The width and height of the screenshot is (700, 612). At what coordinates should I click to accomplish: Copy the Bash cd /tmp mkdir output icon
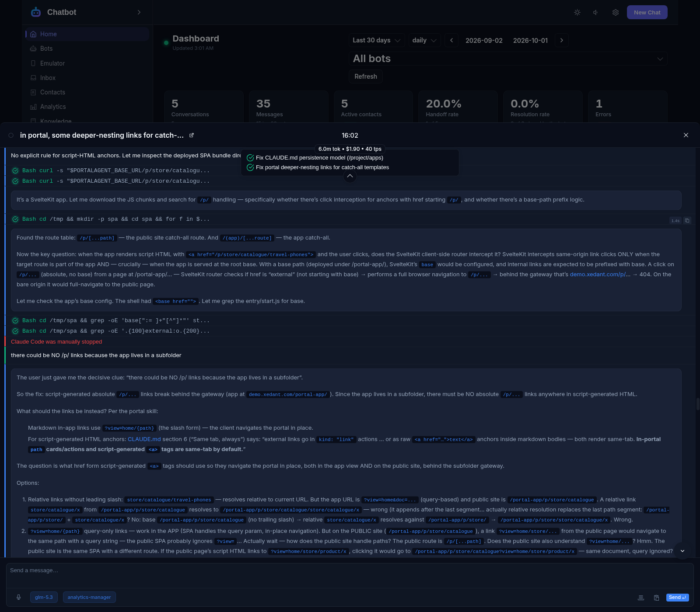(687, 221)
